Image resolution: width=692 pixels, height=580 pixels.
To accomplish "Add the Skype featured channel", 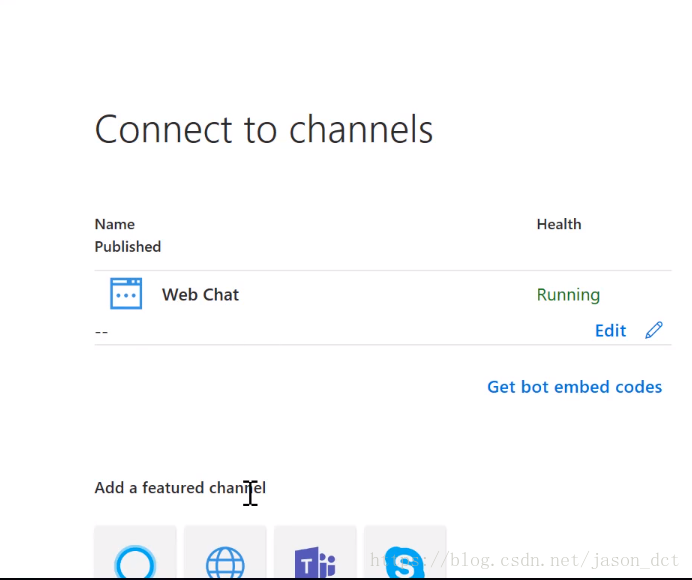I will click(404, 558).
